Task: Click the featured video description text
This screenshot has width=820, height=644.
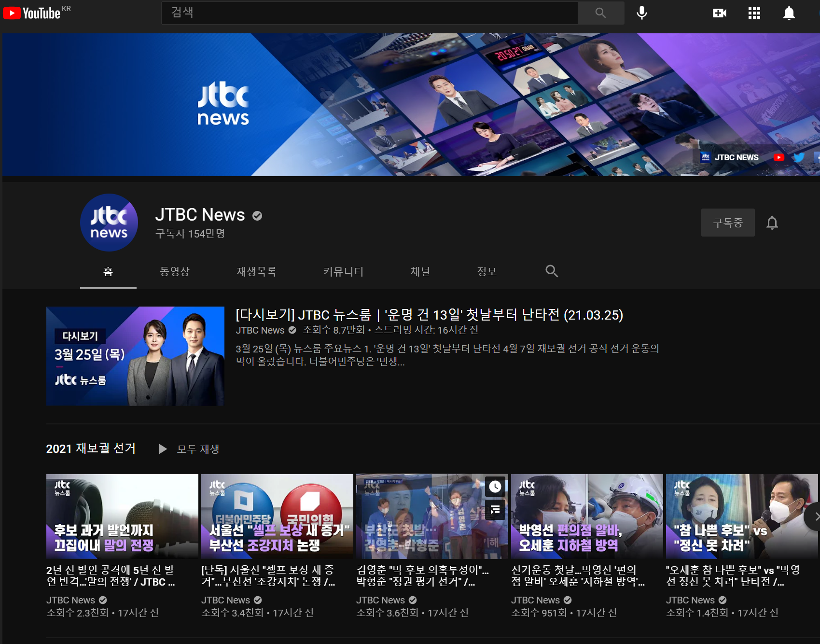Action: (447, 355)
